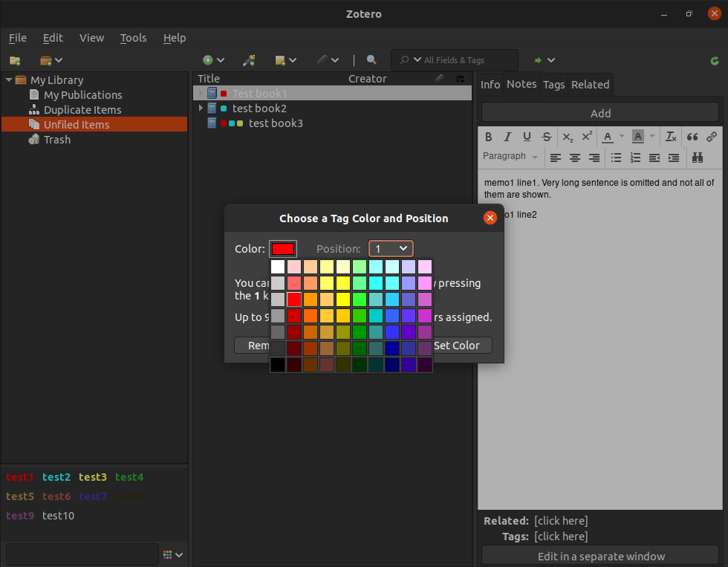Viewport: 728px width, 567px height.
Task: Collapse My Library tree
Action: coord(9,80)
